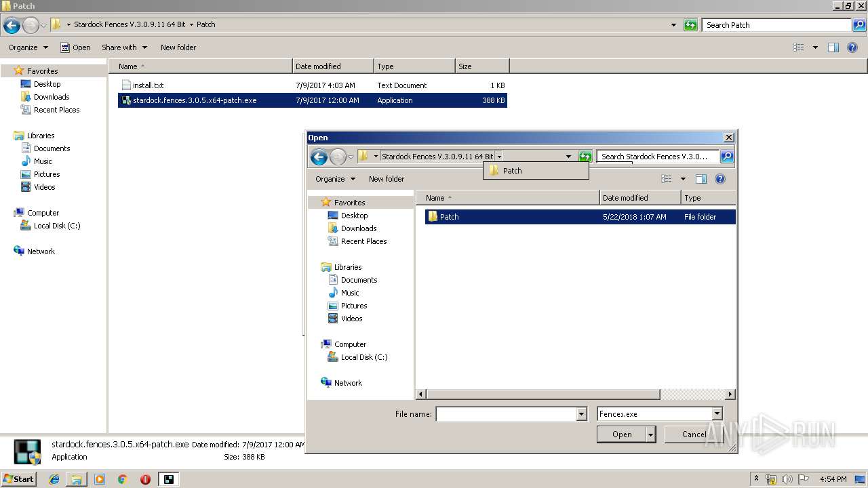Screen dimensions: 868x488
Task: Open the Organize menu in Patch window
Action: [28, 47]
